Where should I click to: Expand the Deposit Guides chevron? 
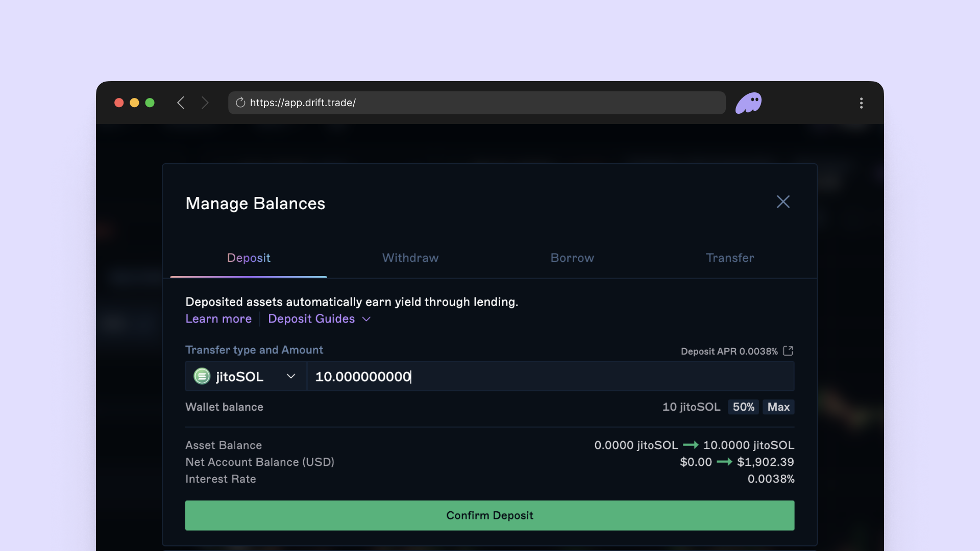point(366,319)
